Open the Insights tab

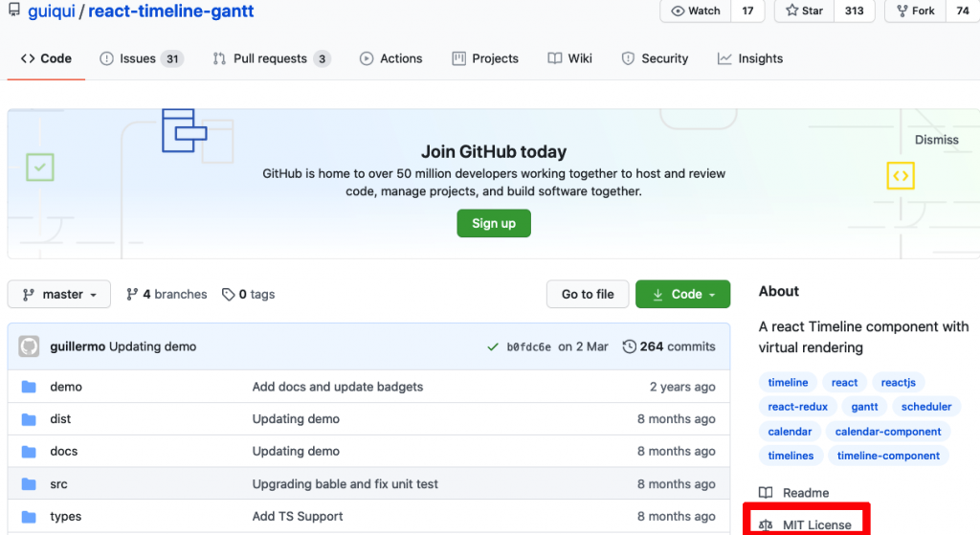(x=750, y=58)
